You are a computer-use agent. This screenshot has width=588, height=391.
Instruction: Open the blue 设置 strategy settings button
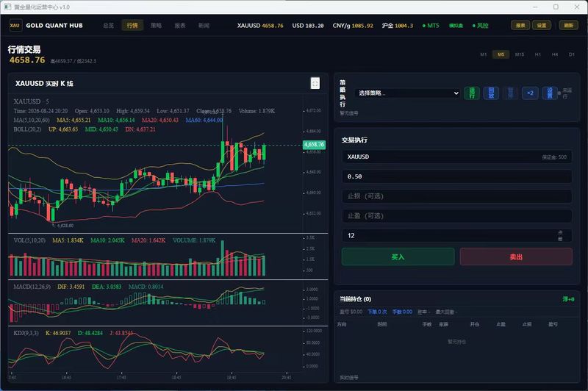pyautogui.click(x=549, y=93)
